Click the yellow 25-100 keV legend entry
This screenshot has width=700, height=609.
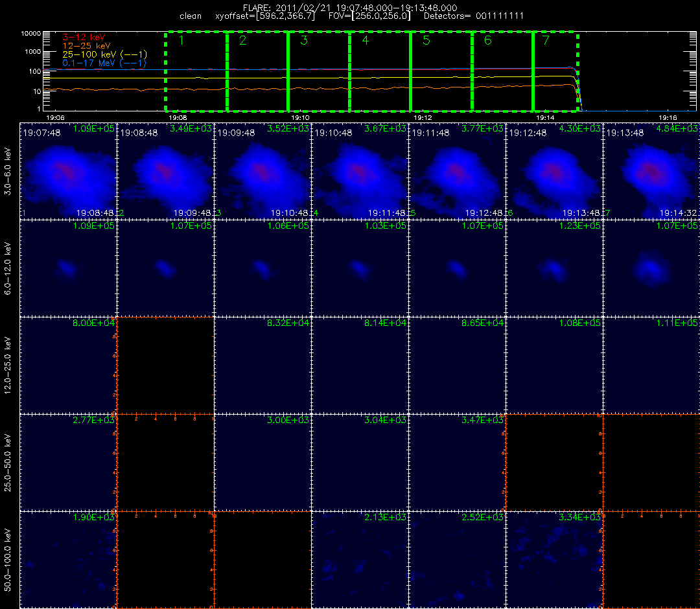click(104, 54)
